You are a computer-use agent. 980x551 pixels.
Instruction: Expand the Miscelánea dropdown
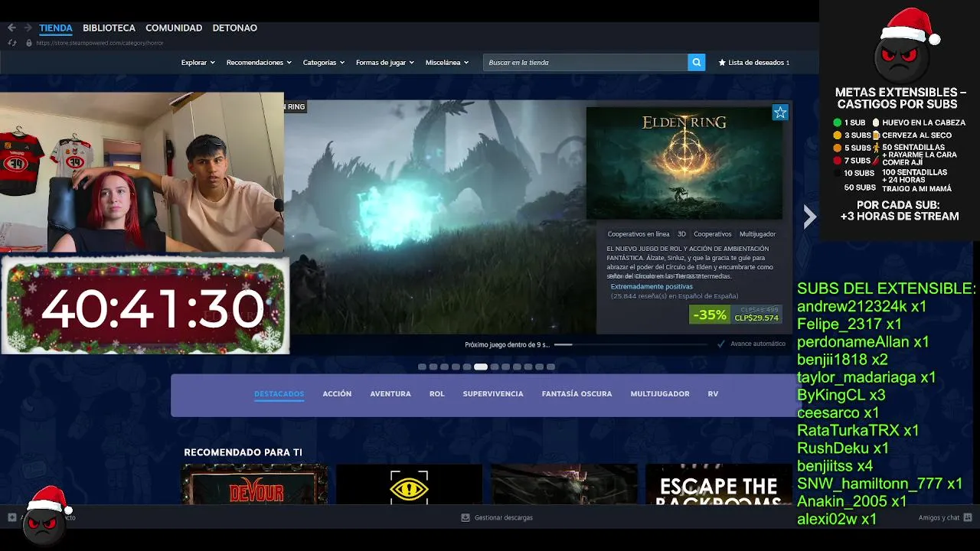(x=447, y=63)
